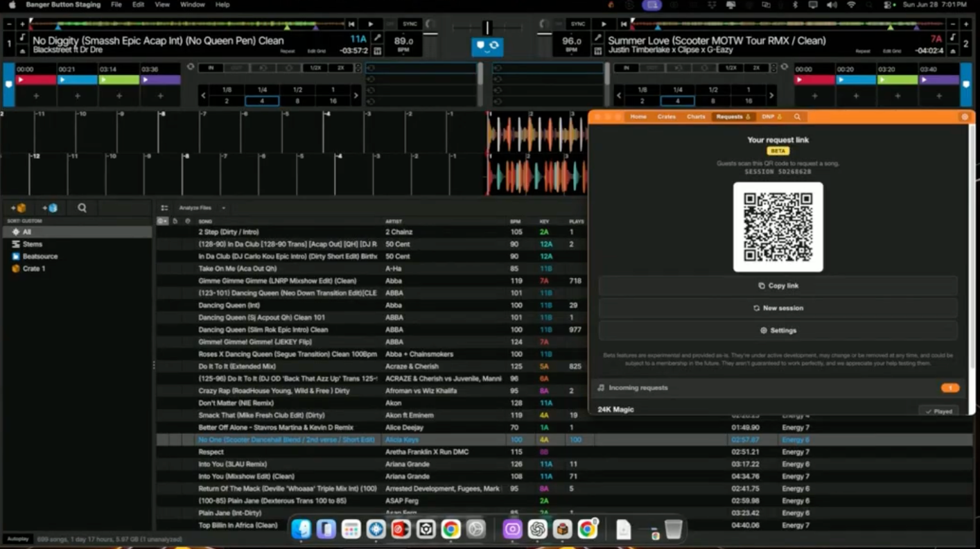
Task: Open Launchpad from the Dock
Action: [x=351, y=529]
